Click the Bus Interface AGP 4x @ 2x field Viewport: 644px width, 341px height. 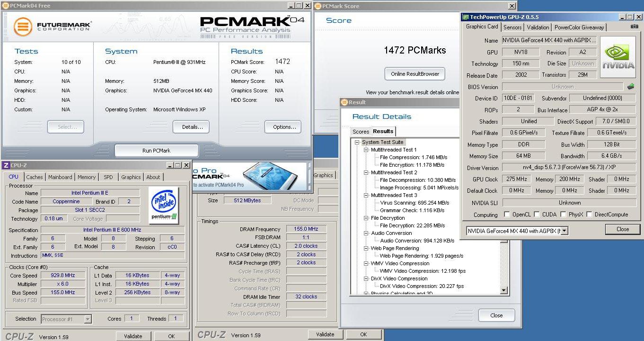(602, 110)
